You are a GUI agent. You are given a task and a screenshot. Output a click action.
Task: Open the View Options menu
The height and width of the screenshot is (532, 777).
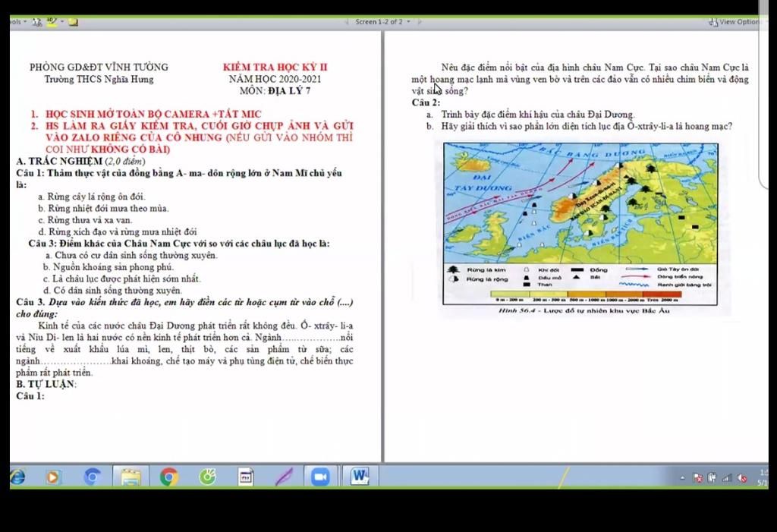point(735,22)
